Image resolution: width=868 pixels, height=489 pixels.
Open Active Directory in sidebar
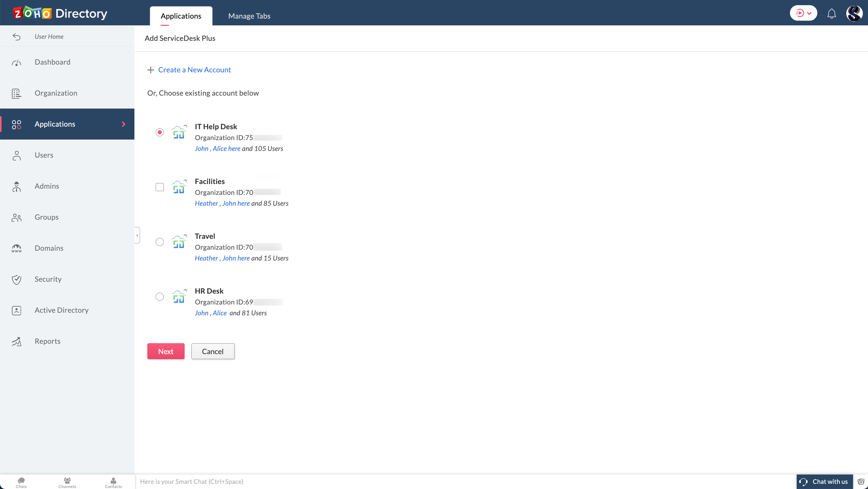pyautogui.click(x=62, y=310)
